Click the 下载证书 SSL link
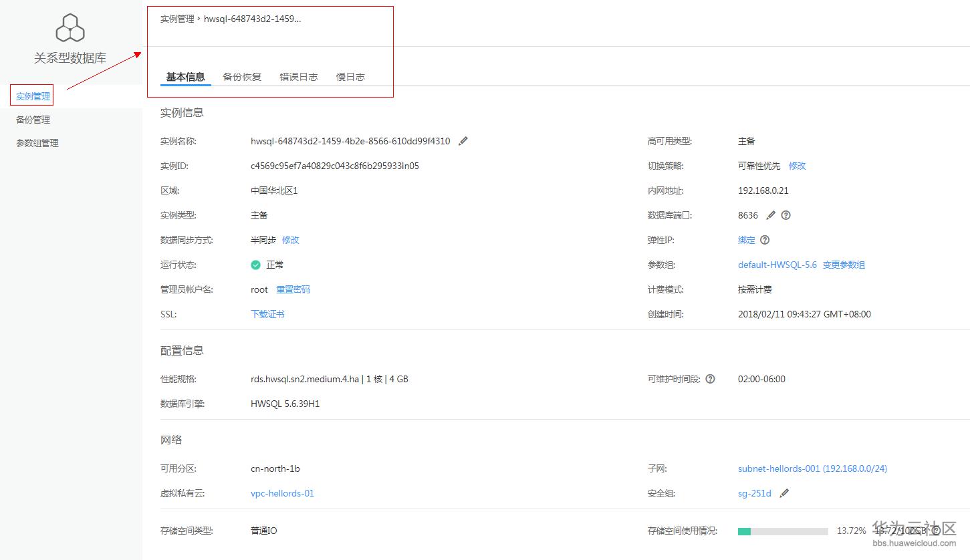Screen dimensions: 970x560 pos(267,314)
